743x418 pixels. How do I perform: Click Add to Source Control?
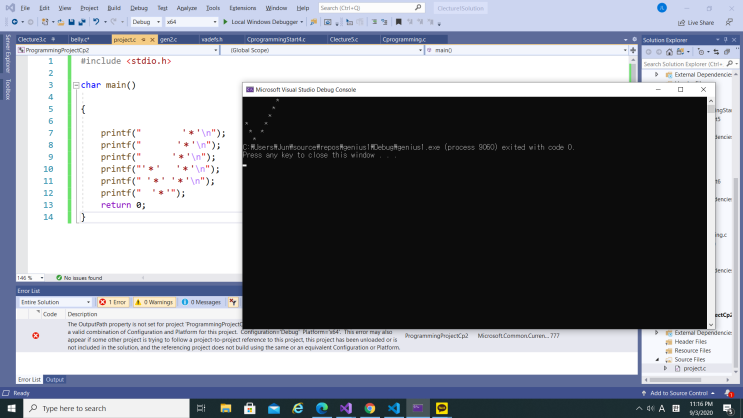click(x=678, y=393)
